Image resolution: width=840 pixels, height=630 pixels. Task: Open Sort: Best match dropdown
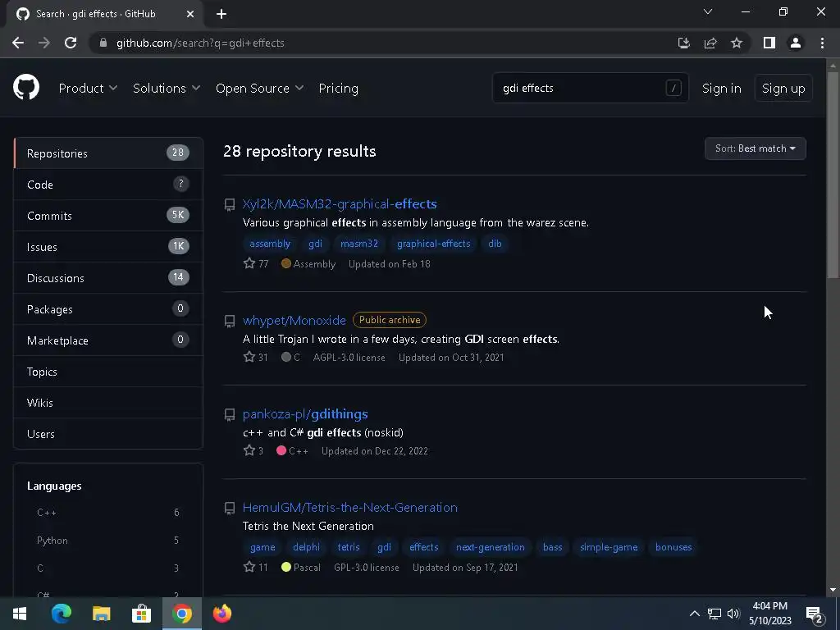point(755,149)
